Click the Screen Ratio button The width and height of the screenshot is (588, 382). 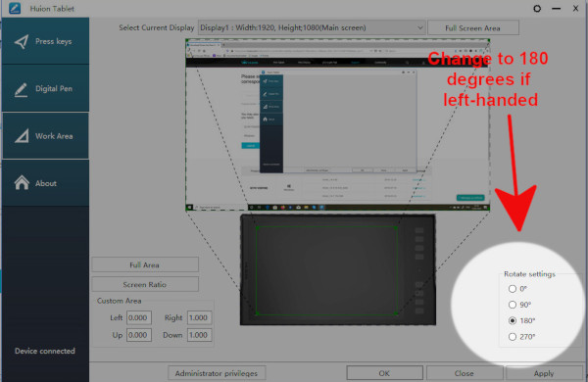pos(145,284)
